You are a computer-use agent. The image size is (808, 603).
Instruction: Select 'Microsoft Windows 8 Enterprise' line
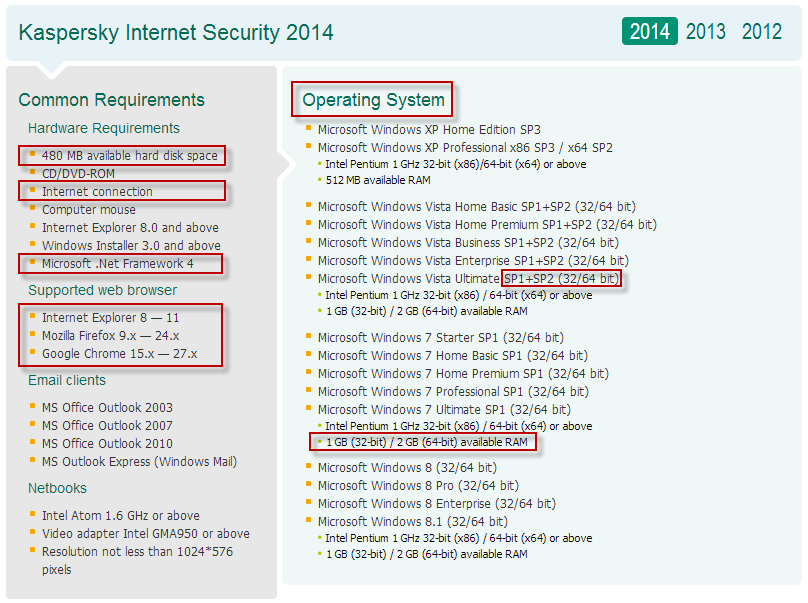click(x=437, y=504)
